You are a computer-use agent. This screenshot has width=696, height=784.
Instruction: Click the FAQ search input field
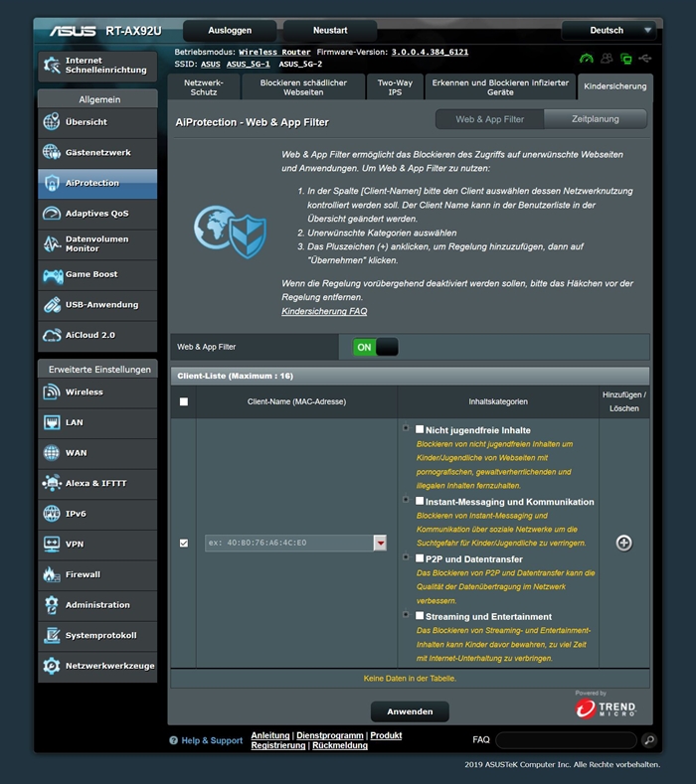pos(567,740)
